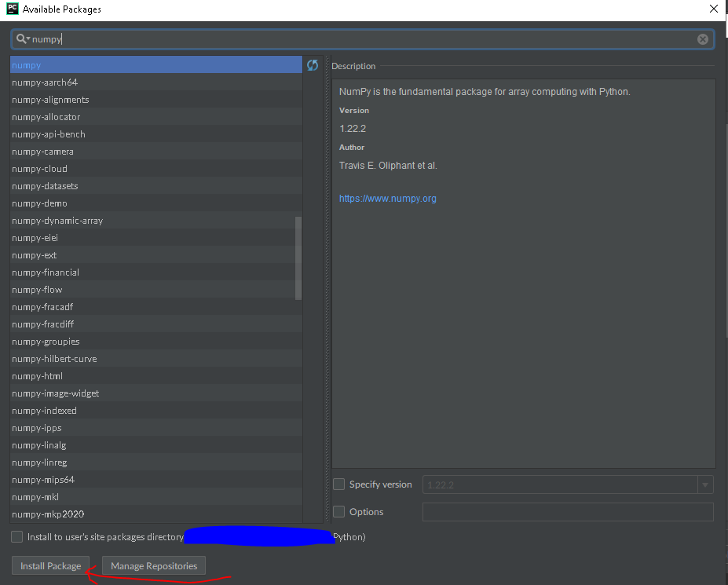Image resolution: width=728 pixels, height=585 pixels.
Task: Click the version value 1.22.2 in description
Action: pos(353,129)
